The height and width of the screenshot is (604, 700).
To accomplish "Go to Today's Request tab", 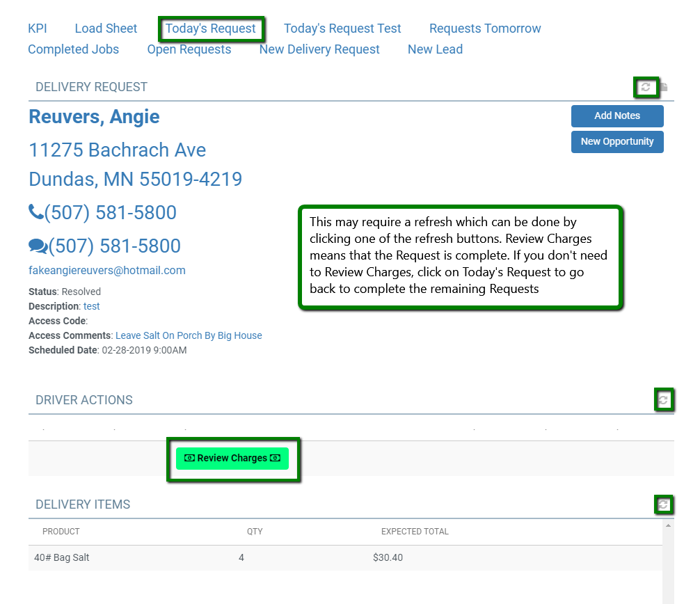I will coord(211,29).
